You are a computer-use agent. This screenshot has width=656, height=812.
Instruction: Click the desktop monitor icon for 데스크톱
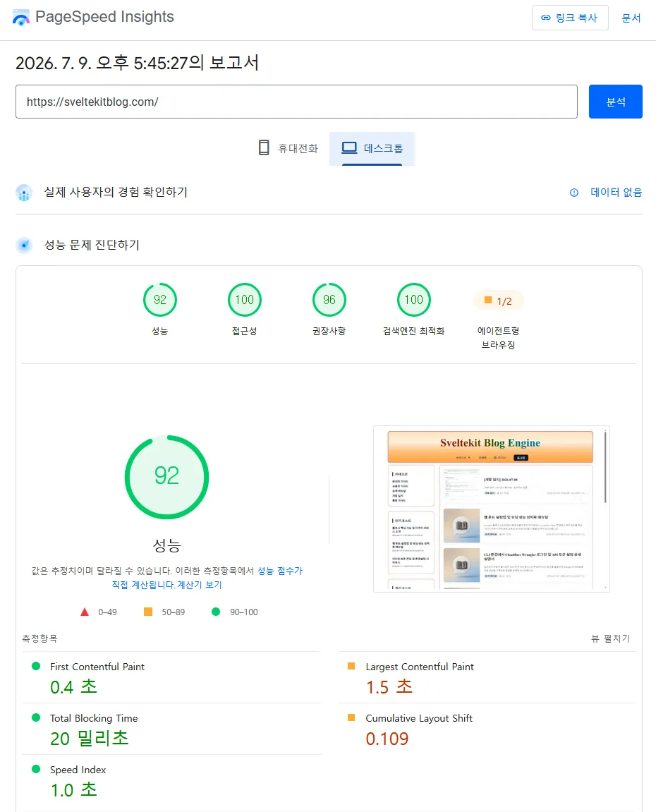349,148
